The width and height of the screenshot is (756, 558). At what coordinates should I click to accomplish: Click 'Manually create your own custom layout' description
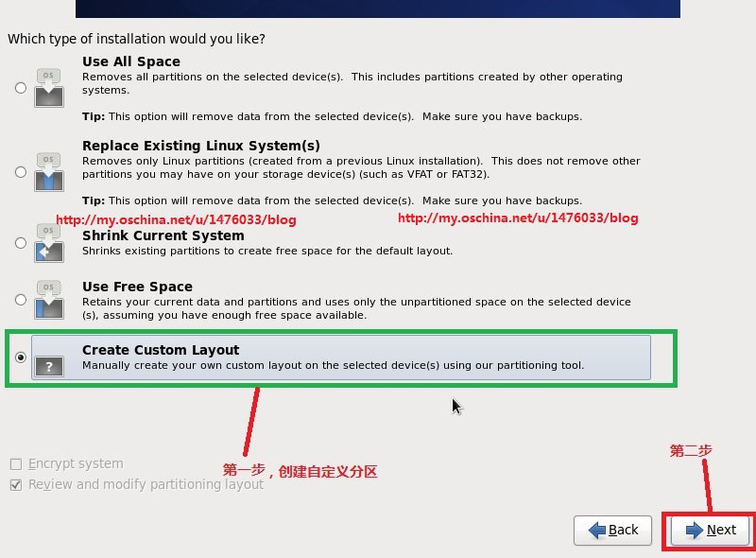click(333, 365)
